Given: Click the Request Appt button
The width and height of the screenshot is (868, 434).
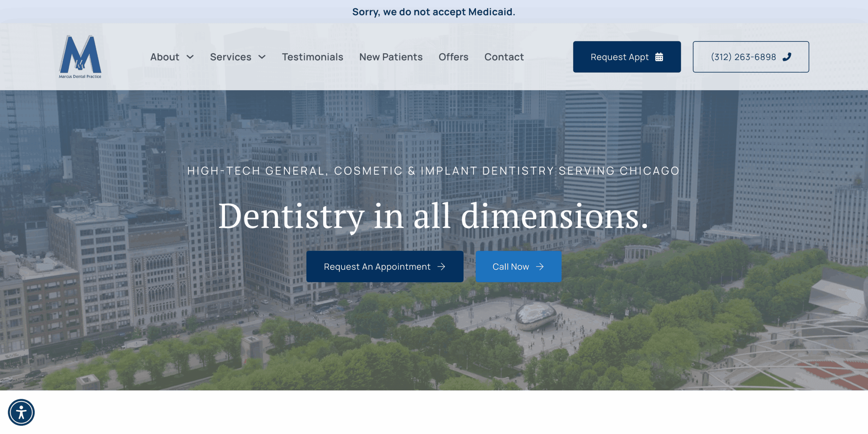Looking at the screenshot, I should [x=627, y=57].
